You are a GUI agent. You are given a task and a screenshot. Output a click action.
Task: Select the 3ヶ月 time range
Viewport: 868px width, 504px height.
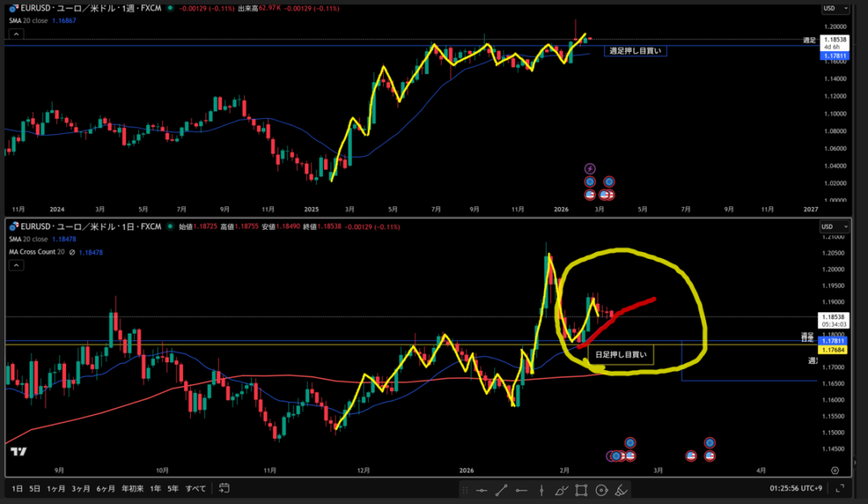tap(81, 489)
